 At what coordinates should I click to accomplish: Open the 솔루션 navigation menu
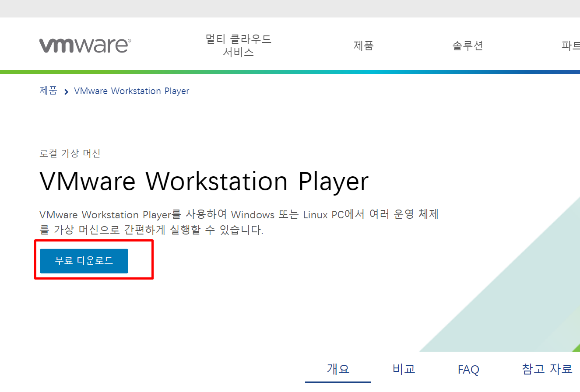click(x=468, y=45)
